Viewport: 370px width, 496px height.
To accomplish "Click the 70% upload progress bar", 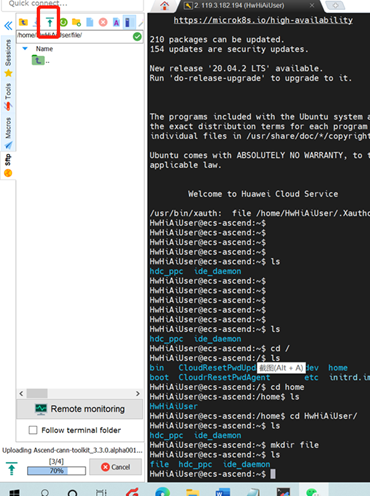I will (x=56, y=471).
